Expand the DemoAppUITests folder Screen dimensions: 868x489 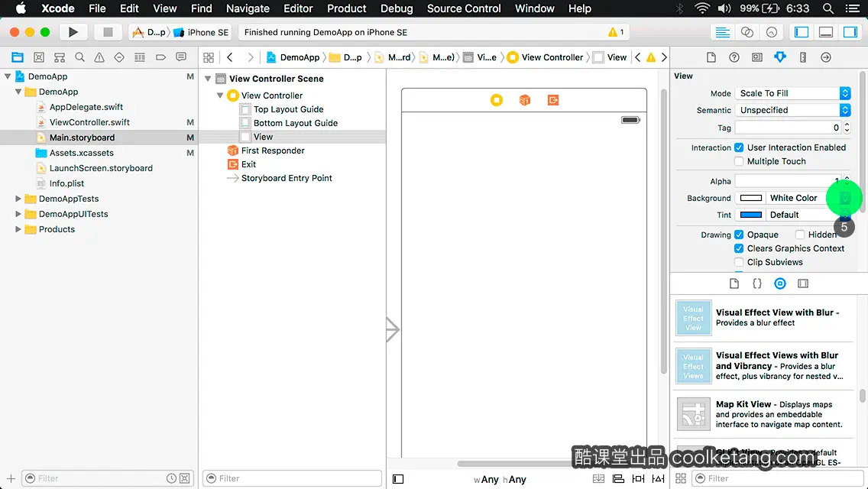(x=18, y=214)
